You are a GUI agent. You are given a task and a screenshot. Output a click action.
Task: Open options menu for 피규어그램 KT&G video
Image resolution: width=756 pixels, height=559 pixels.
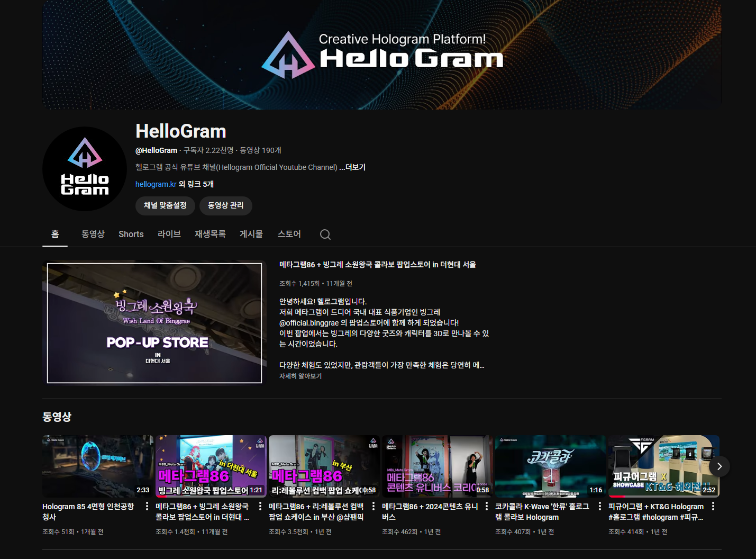[713, 507]
